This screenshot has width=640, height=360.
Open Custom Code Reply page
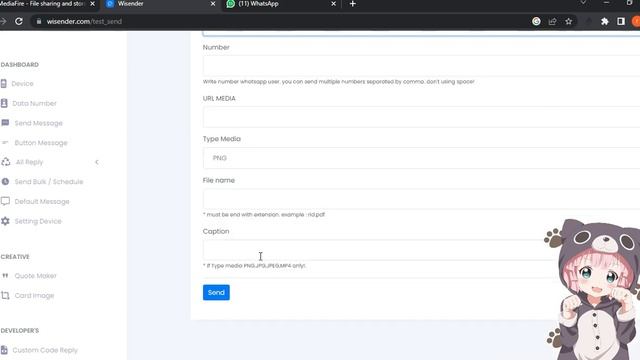[45, 350]
